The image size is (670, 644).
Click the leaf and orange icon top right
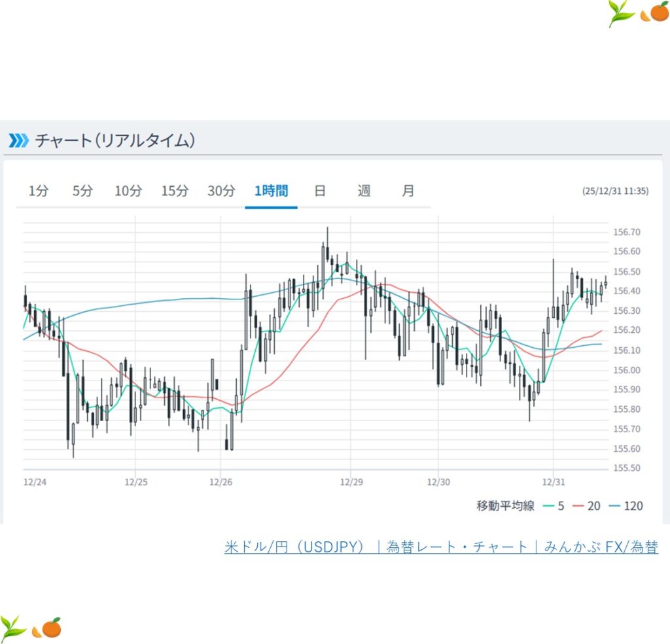tap(638, 14)
